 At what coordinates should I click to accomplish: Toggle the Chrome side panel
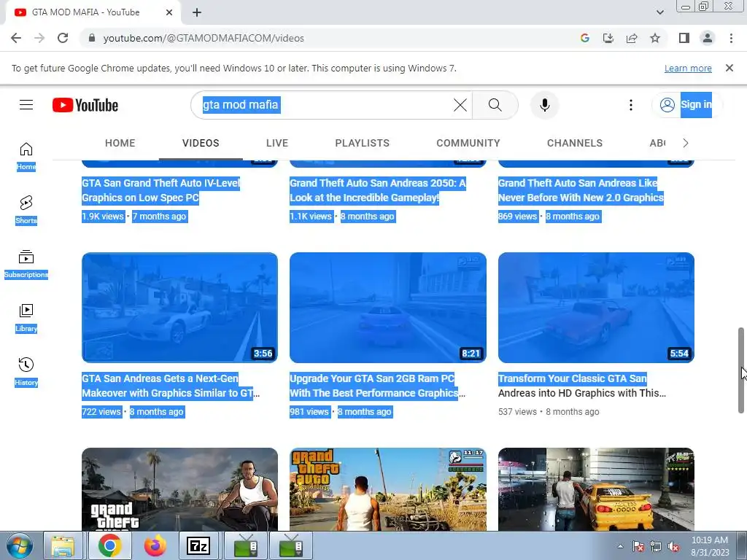[684, 38]
